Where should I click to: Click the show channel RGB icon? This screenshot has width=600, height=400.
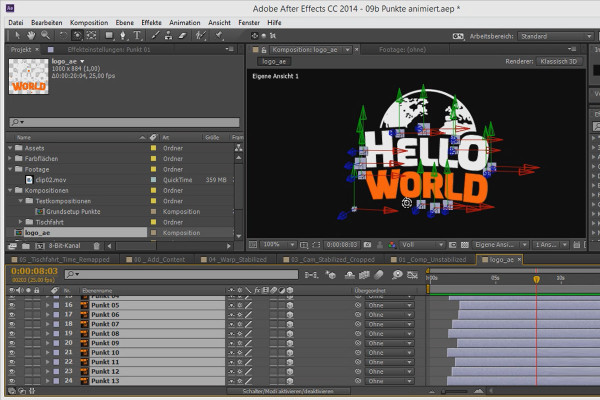[x=392, y=245]
